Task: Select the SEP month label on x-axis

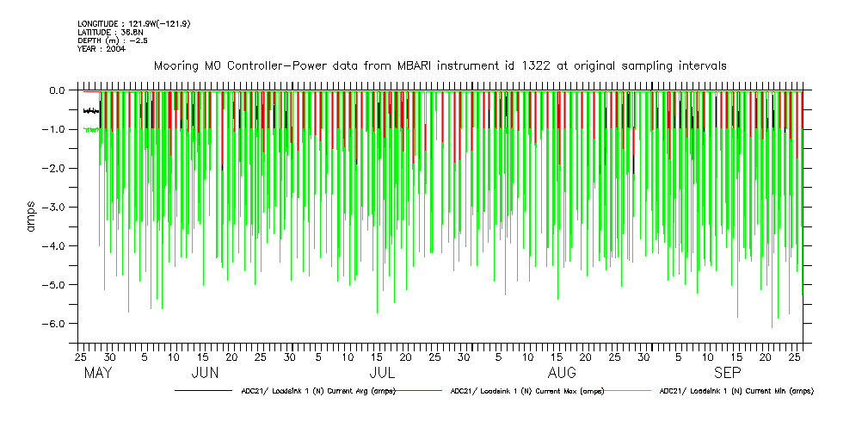Action: (728, 373)
